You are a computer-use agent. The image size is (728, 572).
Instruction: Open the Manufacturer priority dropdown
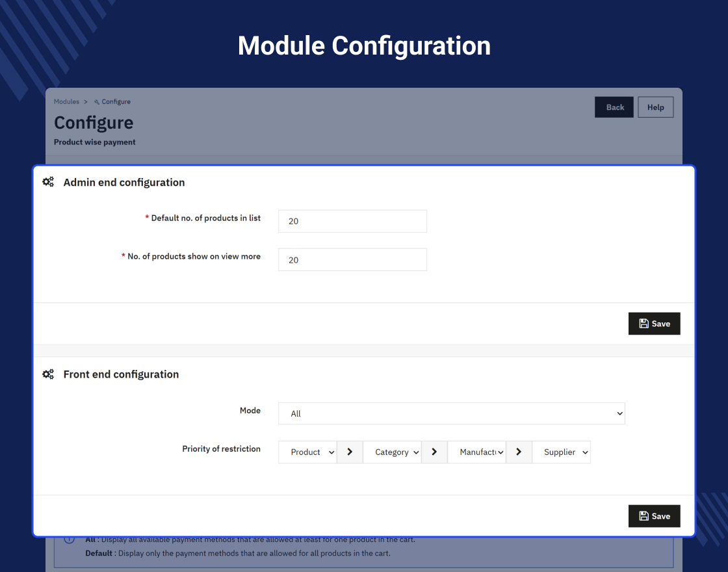pyautogui.click(x=476, y=452)
